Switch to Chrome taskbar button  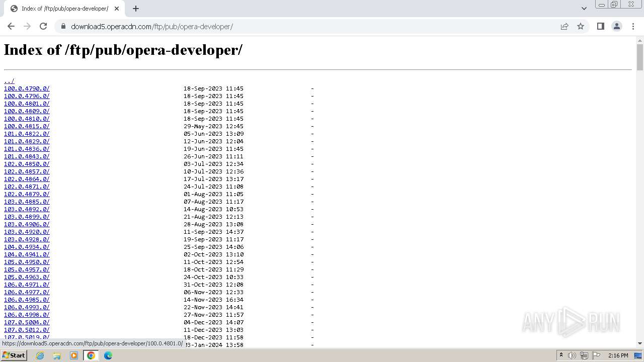click(x=91, y=355)
